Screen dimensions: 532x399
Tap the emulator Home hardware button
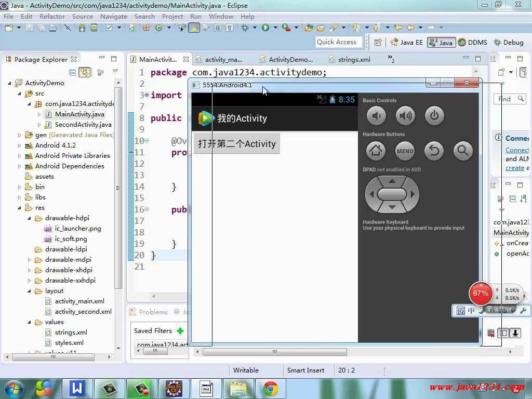(376, 151)
